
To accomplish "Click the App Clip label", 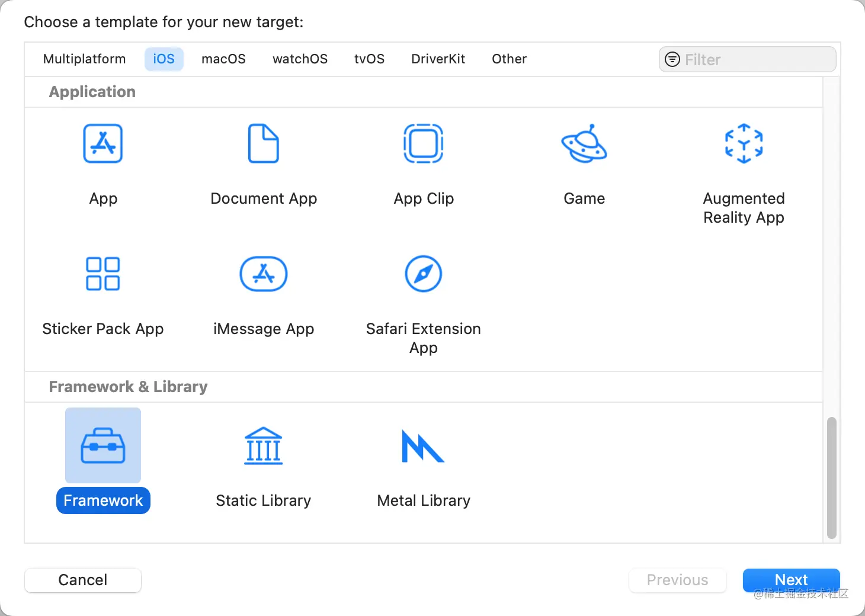I will coord(424,198).
